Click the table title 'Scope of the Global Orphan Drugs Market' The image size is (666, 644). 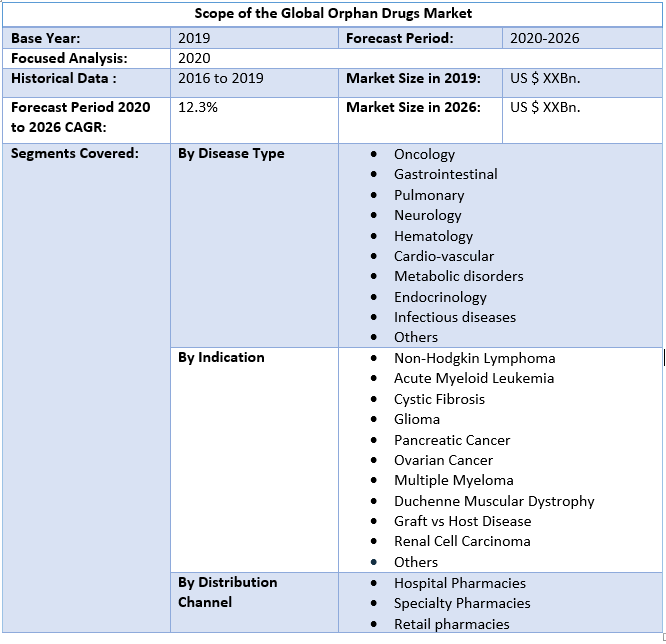pos(333,14)
